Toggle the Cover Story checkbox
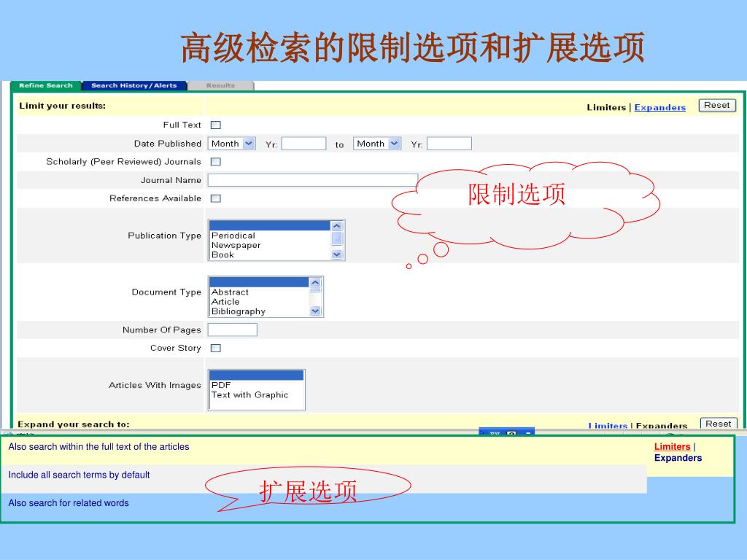Image resolution: width=747 pixels, height=560 pixels. click(216, 348)
